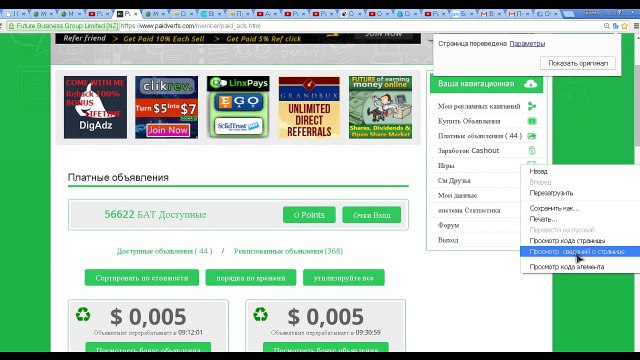The image size is (640, 360).
Task: Open the DigAdz banner ad
Action: pyautogui.click(x=95, y=107)
